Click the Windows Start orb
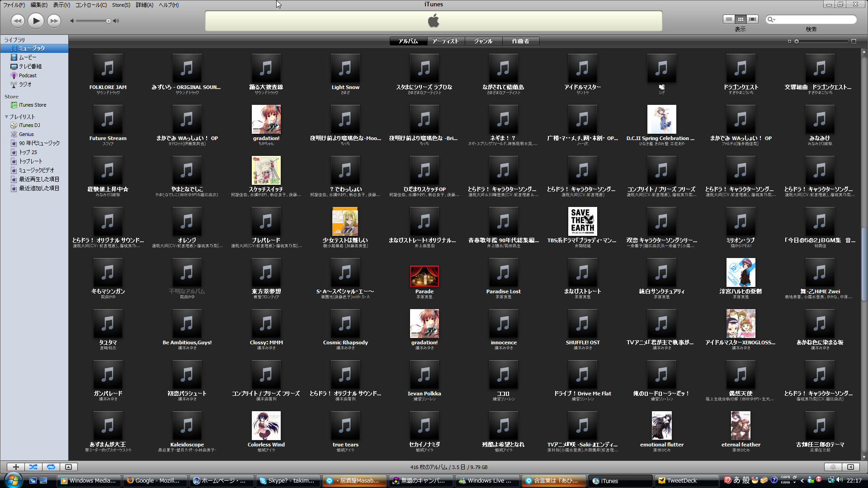Image resolution: width=868 pixels, height=488 pixels. coord(13,480)
